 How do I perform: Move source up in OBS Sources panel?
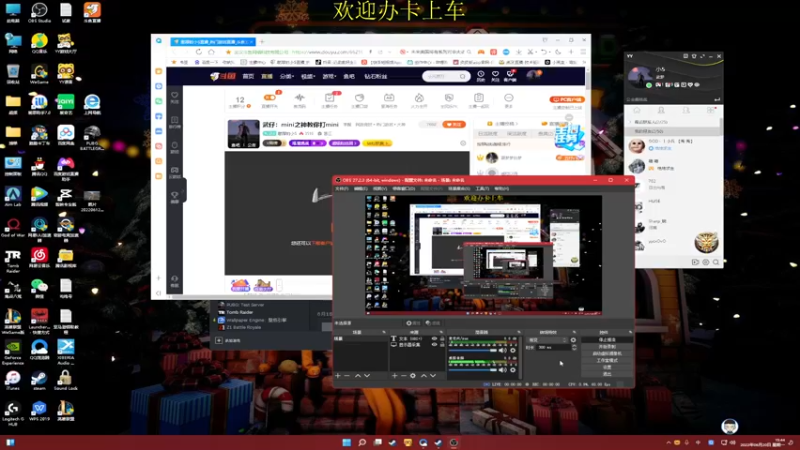click(423, 376)
